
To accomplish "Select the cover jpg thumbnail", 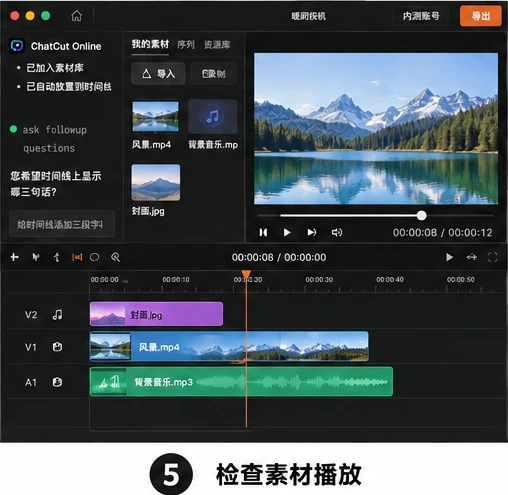I will click(156, 182).
